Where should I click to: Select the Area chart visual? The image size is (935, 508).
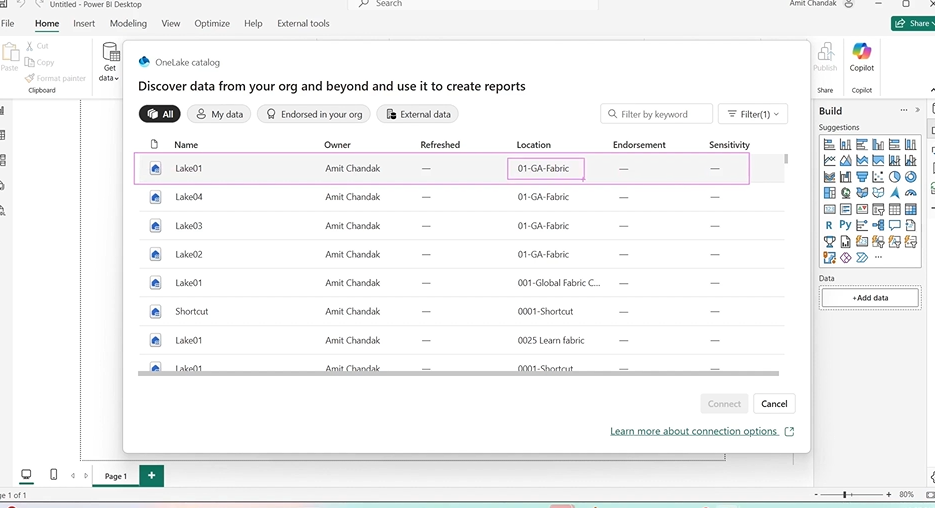click(x=846, y=160)
